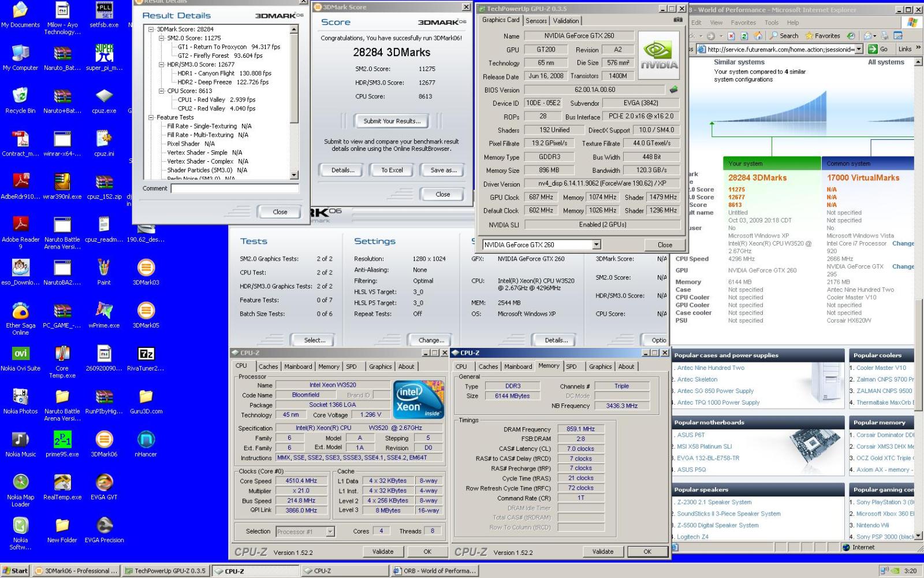924x578 pixels.
Task: Launch super_pi_m desktop icon
Action: 104,58
